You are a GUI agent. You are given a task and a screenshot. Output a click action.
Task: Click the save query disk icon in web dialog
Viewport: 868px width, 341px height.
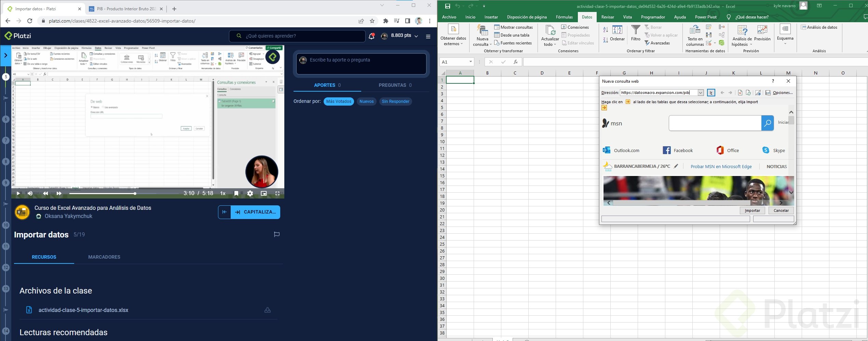[768, 93]
